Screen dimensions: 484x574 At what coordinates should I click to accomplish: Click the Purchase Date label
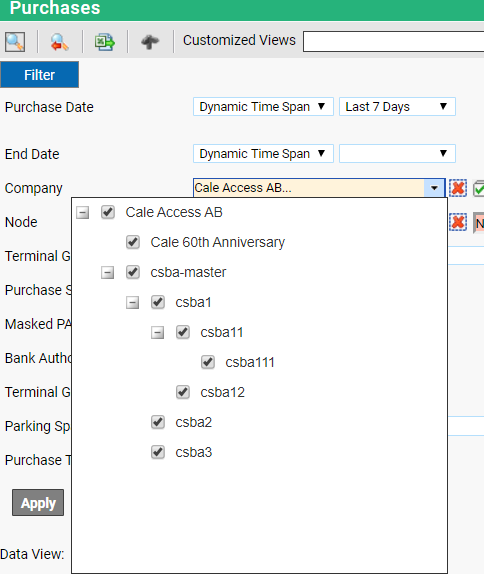pos(49,107)
